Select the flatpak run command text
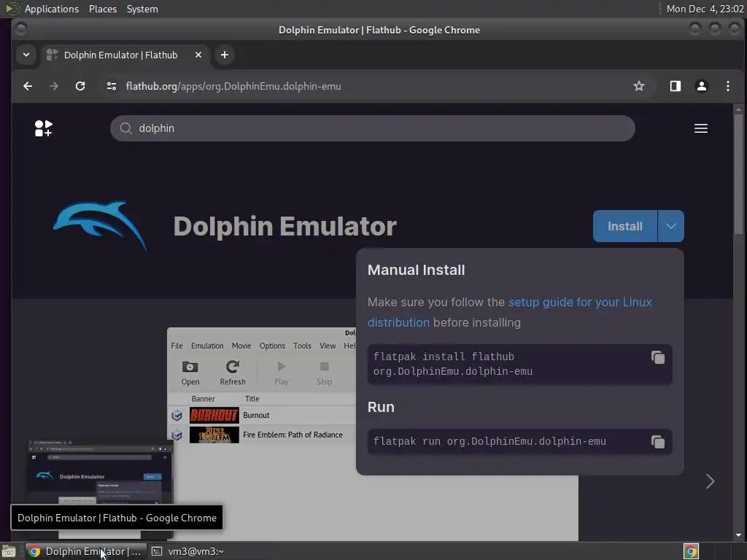This screenshot has width=747, height=560. pyautogui.click(x=489, y=441)
